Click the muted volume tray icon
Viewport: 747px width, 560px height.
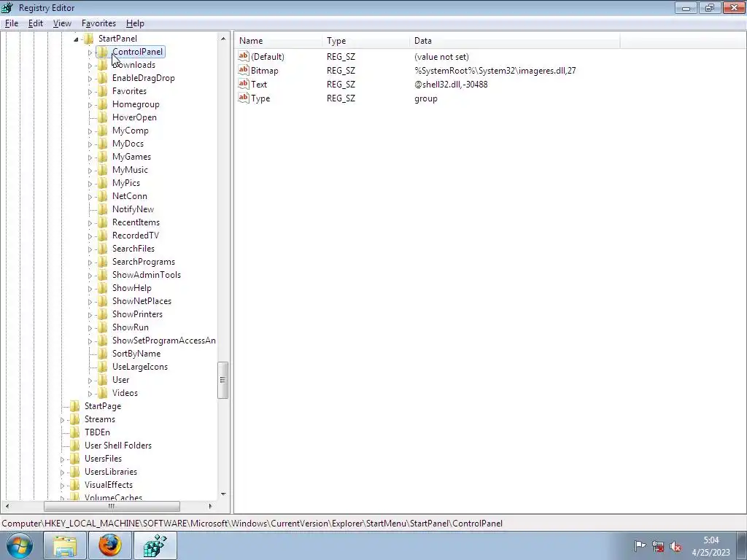click(675, 546)
